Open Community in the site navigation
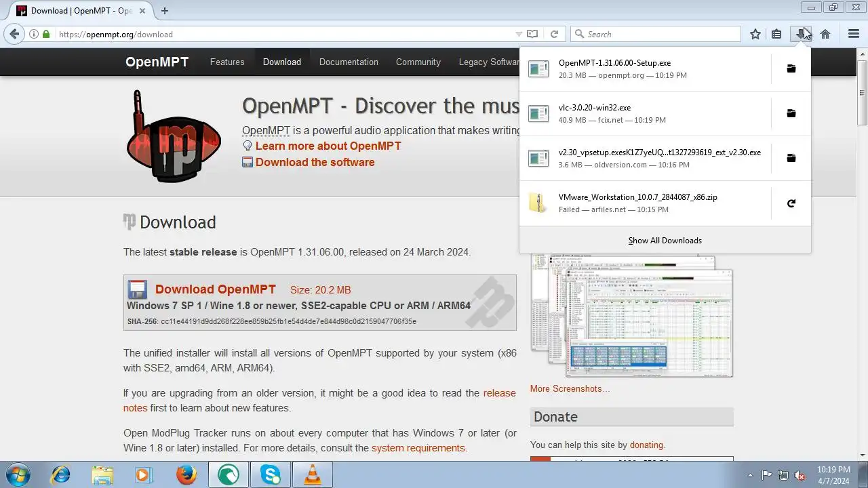This screenshot has height=488, width=868. click(418, 62)
